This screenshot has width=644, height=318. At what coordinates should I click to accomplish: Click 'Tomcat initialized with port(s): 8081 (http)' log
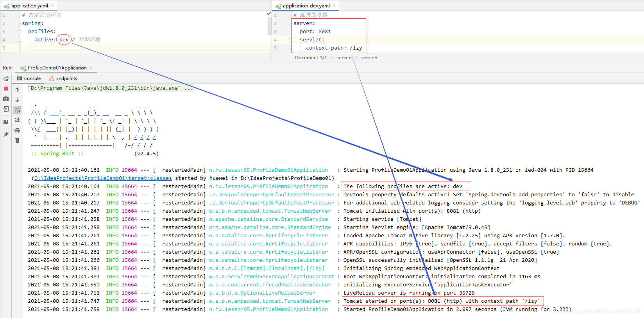click(x=412, y=211)
